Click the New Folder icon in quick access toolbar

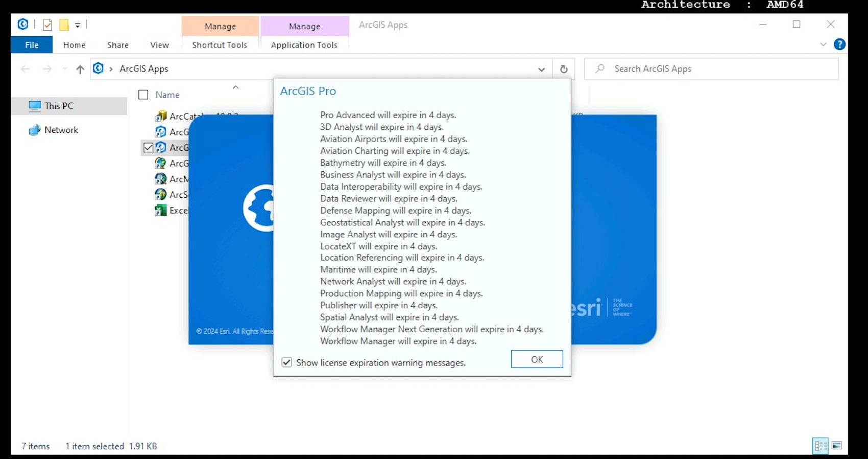coord(64,25)
